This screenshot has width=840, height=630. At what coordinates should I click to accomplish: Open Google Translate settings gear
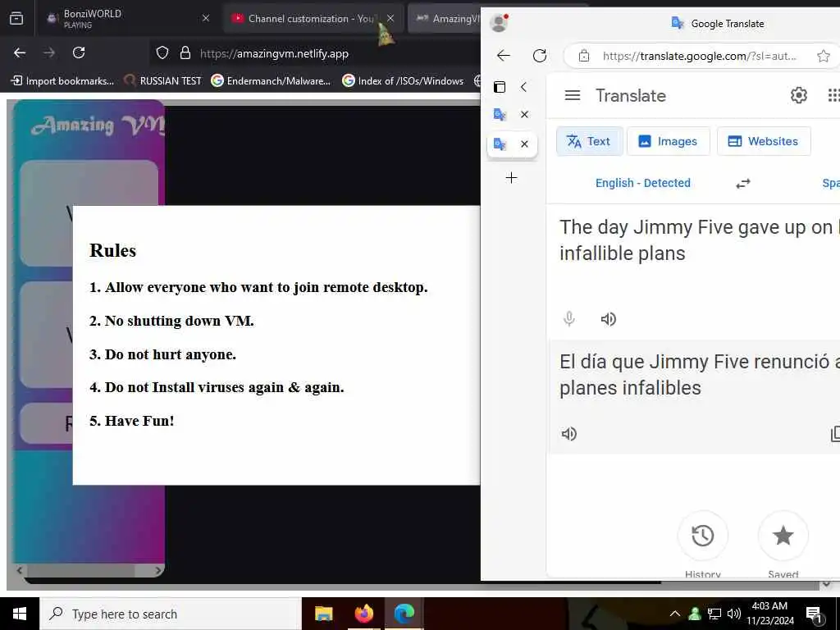click(799, 95)
